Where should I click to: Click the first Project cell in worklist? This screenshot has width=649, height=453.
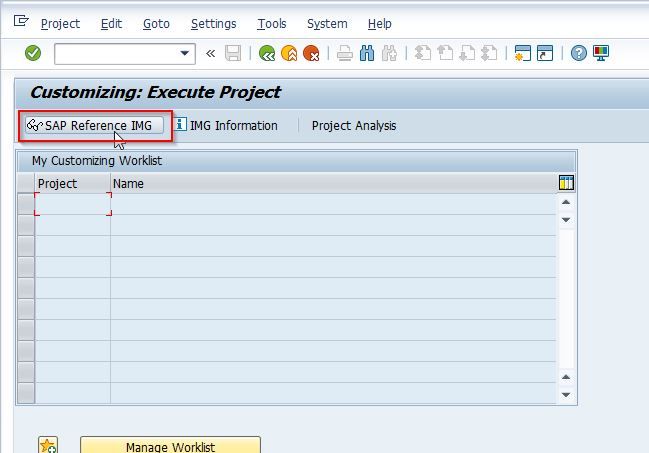tap(73, 204)
